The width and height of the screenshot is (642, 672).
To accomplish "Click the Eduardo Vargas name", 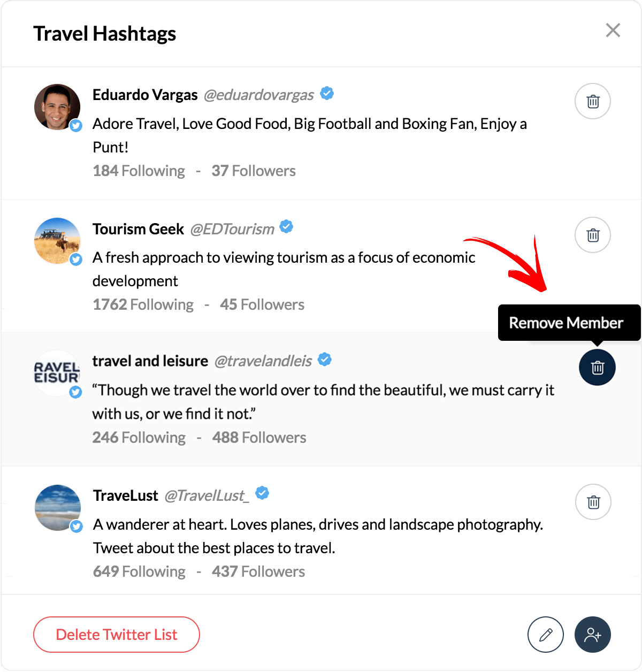I will tap(145, 95).
